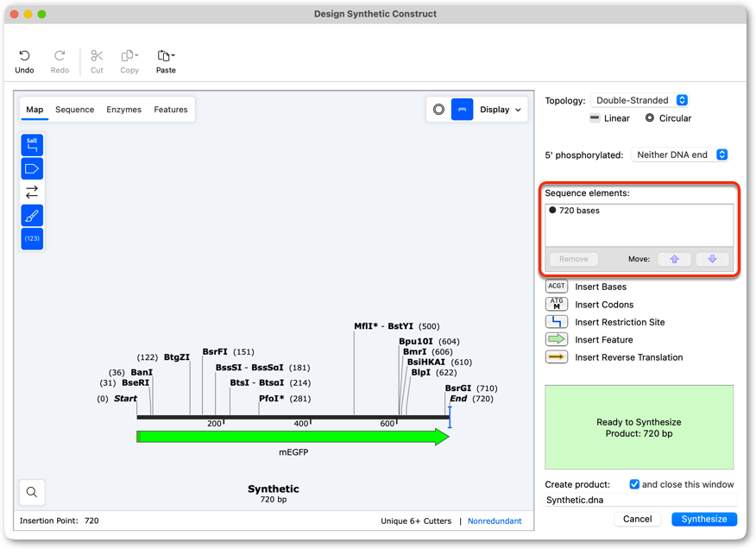Select the '720 bases' sequence element

point(639,211)
